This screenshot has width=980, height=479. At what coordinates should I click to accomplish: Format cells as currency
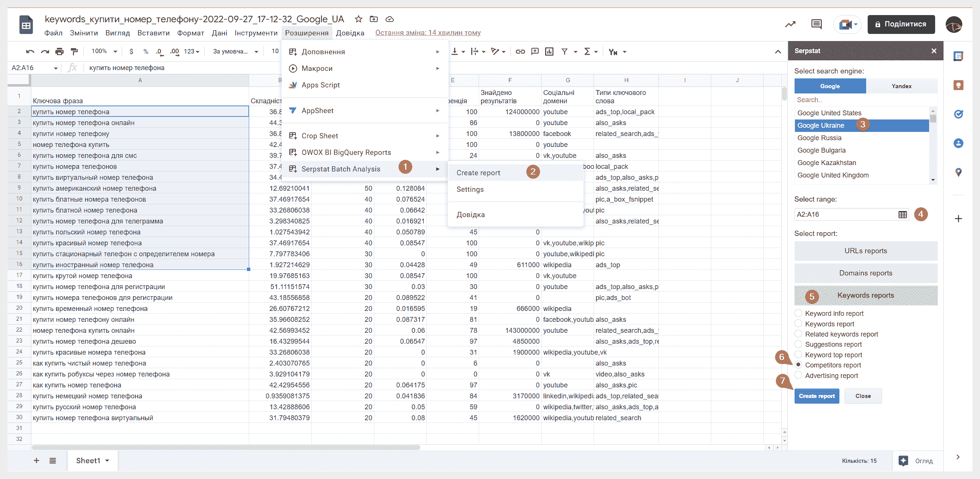131,52
